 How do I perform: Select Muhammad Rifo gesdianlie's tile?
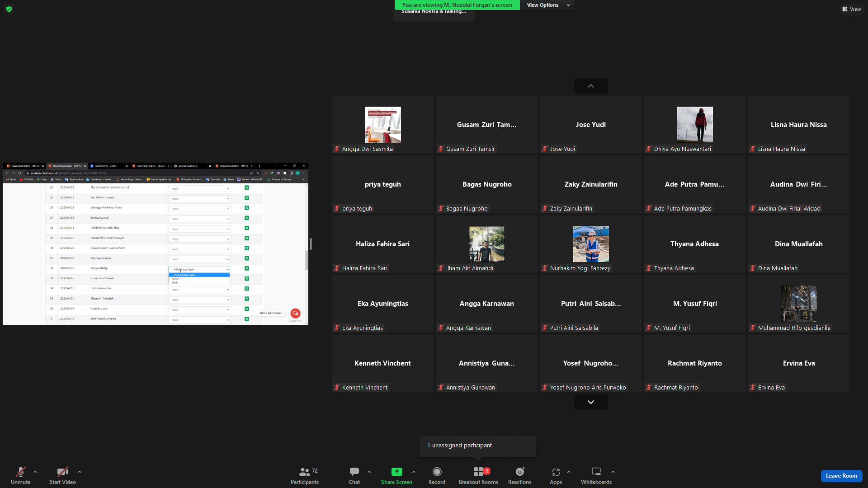click(x=798, y=304)
